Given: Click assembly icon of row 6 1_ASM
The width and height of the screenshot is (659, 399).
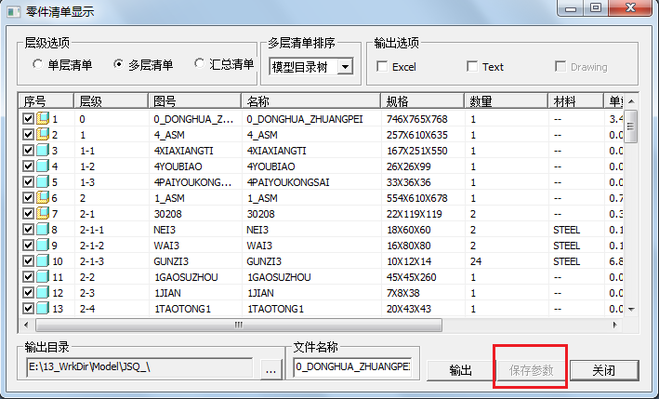Looking at the screenshot, I should pos(42,198).
